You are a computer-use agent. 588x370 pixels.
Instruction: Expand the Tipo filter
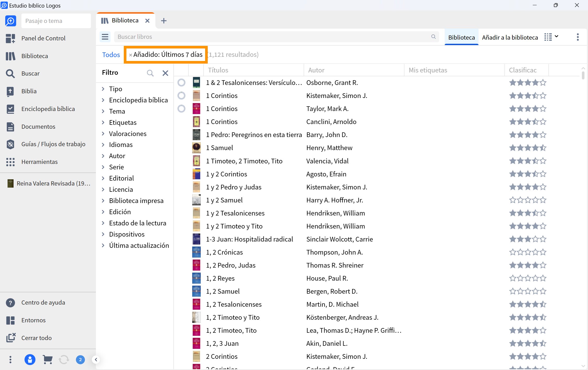[103, 89]
